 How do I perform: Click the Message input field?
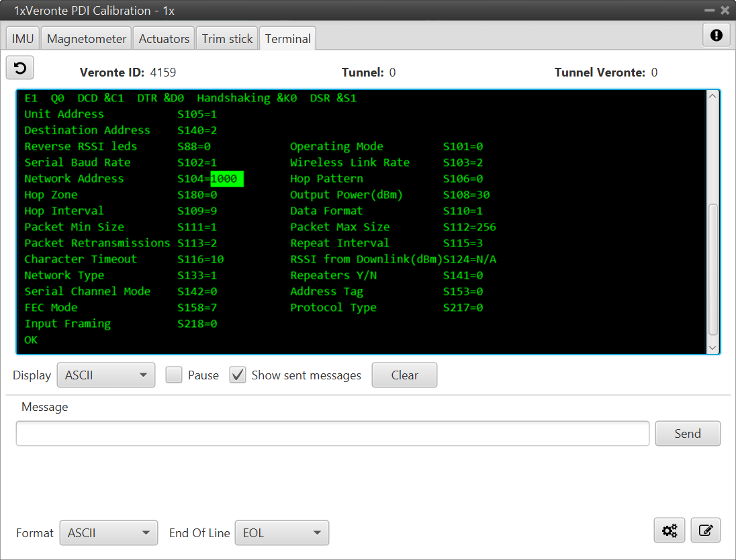[x=332, y=434]
